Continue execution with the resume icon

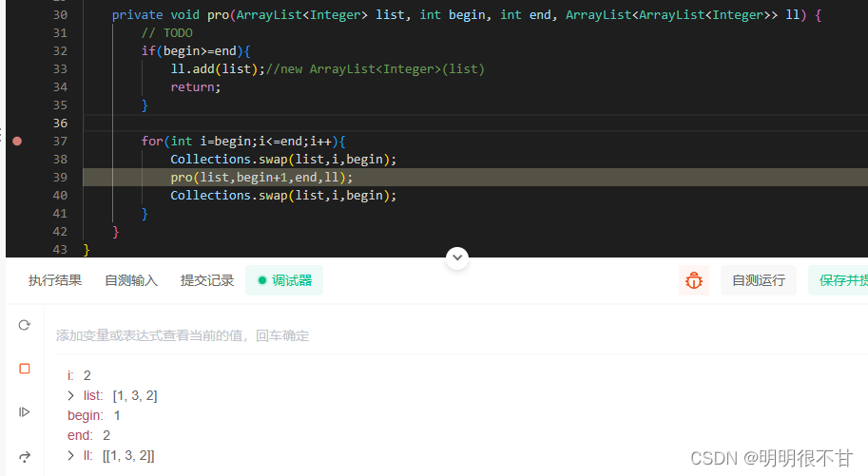pos(25,411)
